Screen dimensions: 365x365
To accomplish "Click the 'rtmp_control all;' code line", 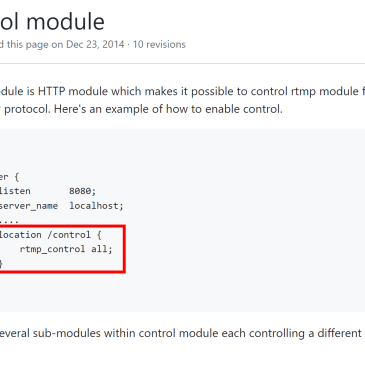I will [66, 249].
